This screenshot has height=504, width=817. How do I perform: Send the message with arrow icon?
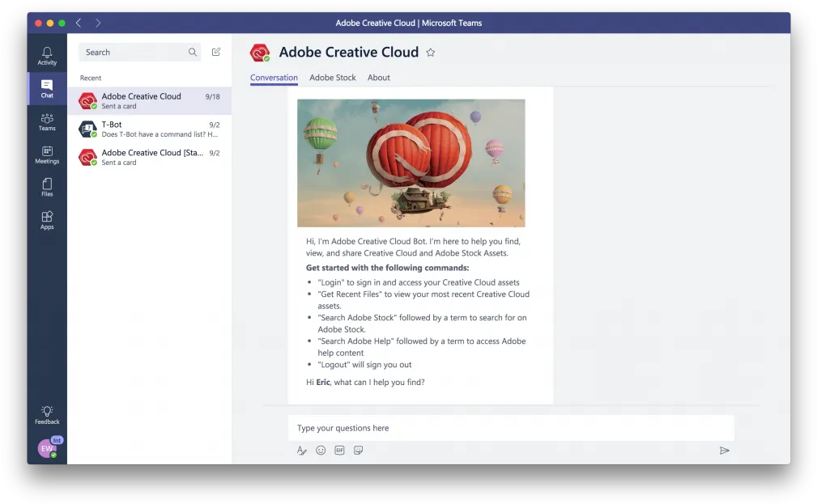coord(724,451)
